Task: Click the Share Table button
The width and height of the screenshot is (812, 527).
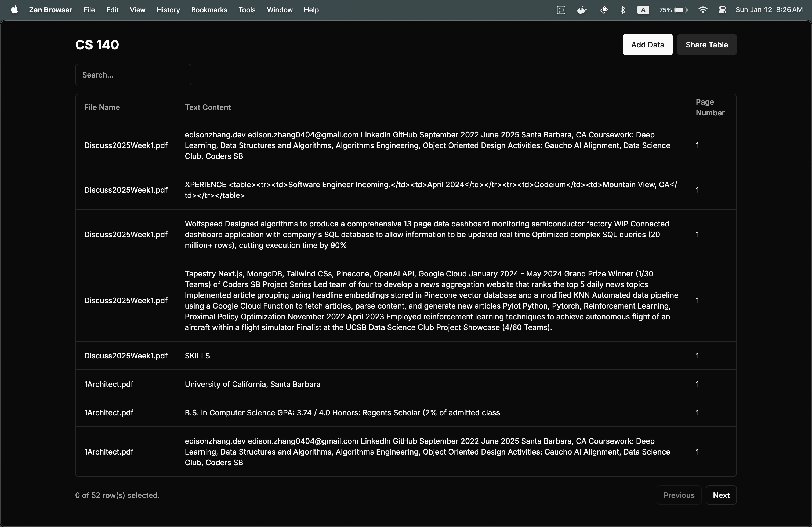Action: pyautogui.click(x=706, y=45)
